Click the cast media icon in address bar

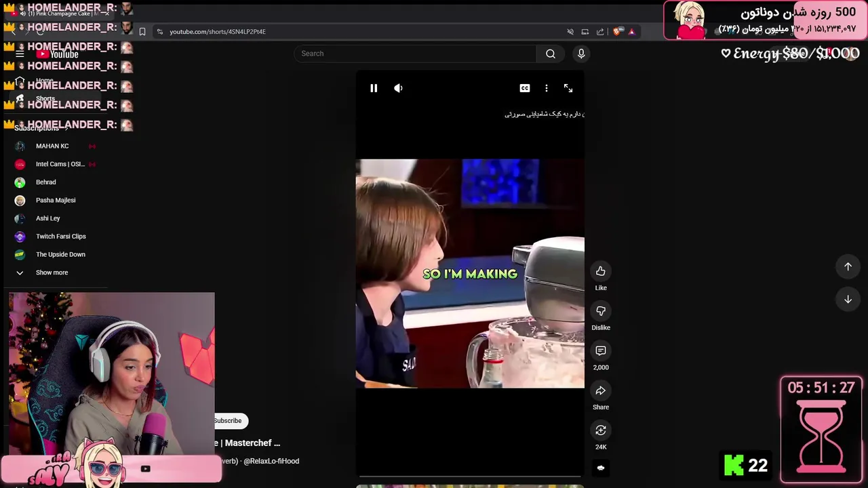click(585, 32)
